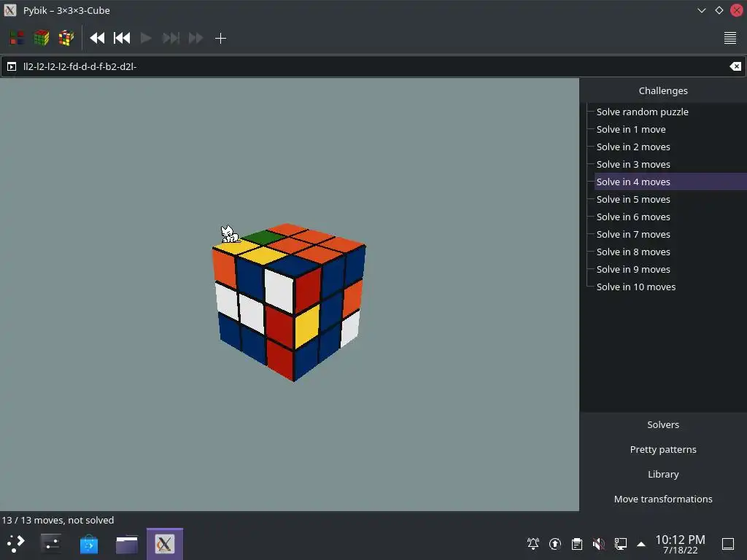Open clipboard icon in system tray
Screen dimensions: 747x560
pyautogui.click(x=577, y=544)
